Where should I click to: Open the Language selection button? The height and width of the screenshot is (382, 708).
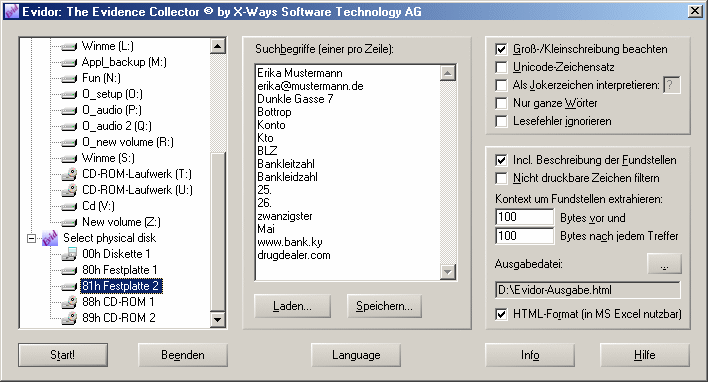pyautogui.click(x=356, y=355)
